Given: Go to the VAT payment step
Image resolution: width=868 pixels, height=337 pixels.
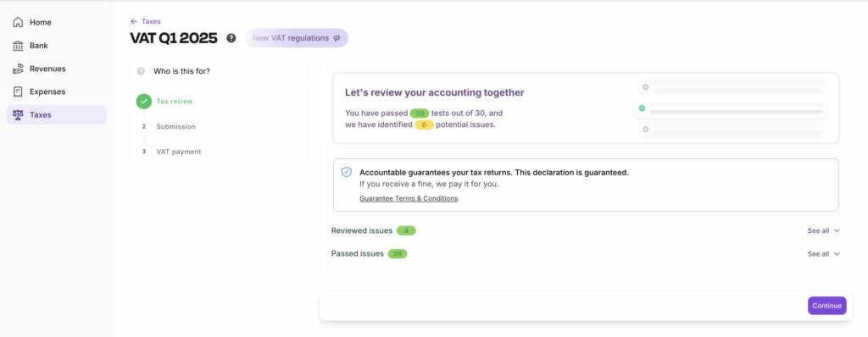Looking at the screenshot, I should pos(178,152).
